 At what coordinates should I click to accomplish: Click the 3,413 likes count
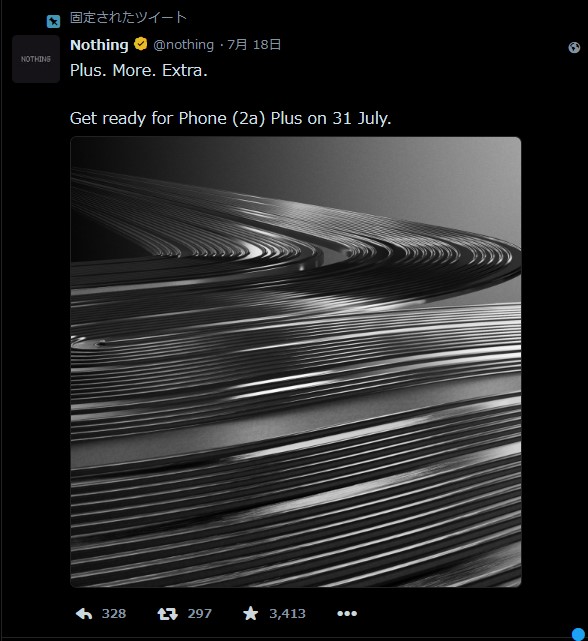coord(287,613)
